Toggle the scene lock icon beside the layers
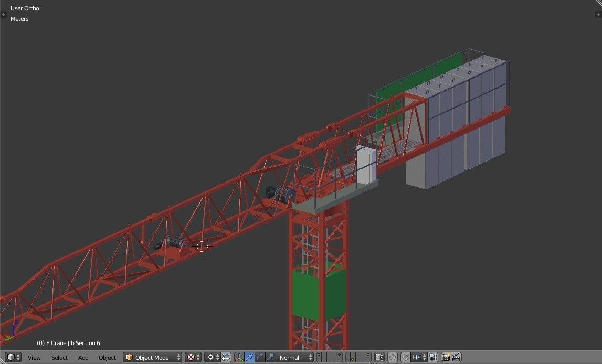Viewport: 602px width, 364px height. coord(379,357)
